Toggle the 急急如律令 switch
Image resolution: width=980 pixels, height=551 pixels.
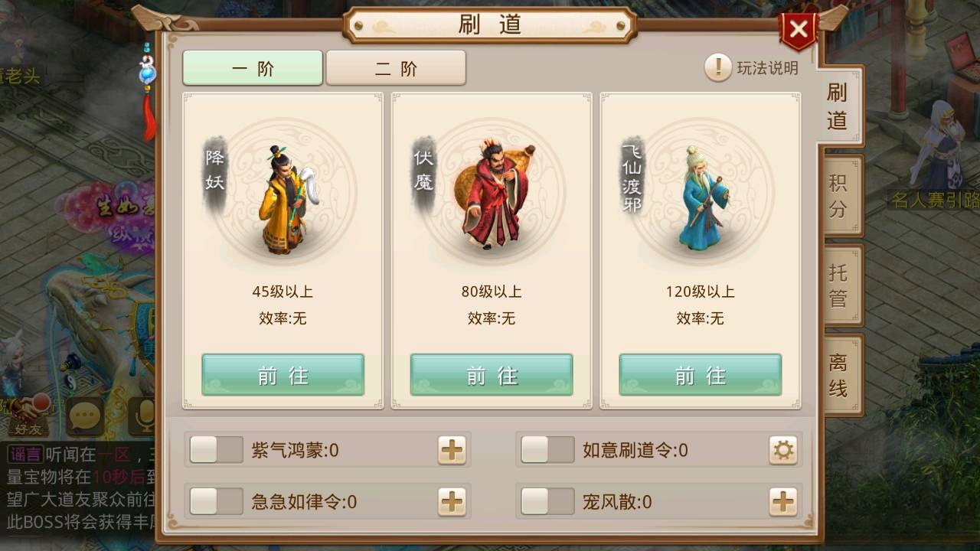(217, 502)
